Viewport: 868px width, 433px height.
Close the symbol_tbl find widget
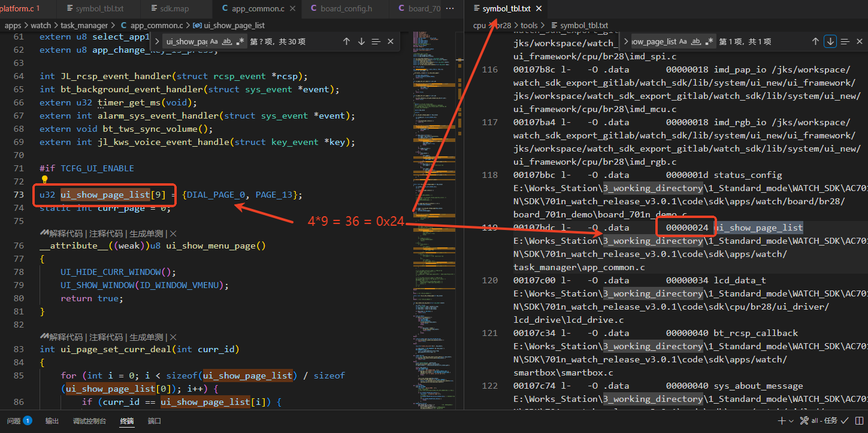pos(860,41)
